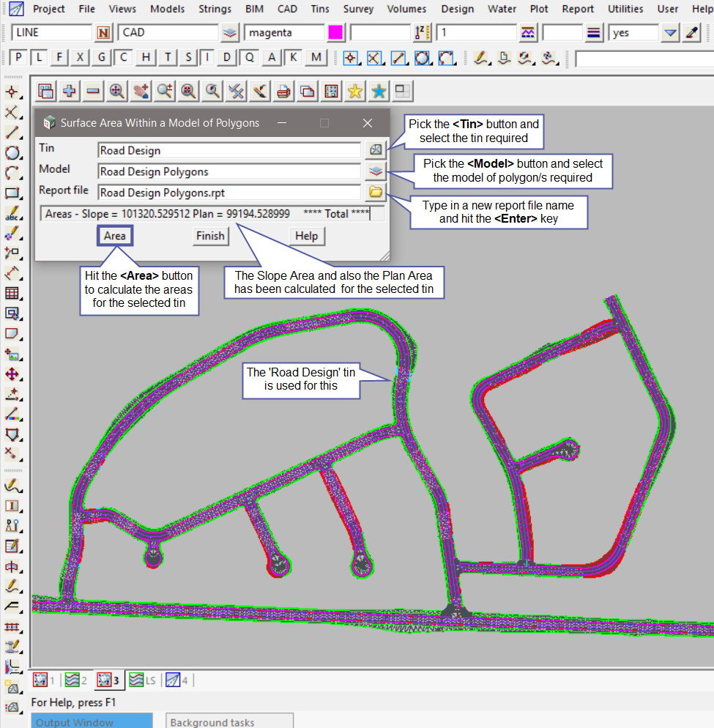This screenshot has width=714, height=728.
Task: Click the Finish button in dialog
Action: (x=210, y=236)
